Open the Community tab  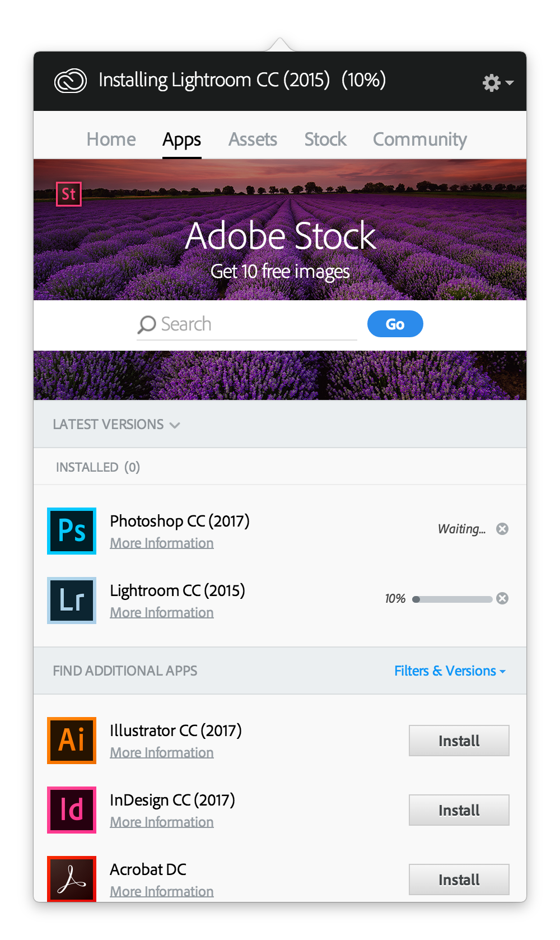(419, 139)
